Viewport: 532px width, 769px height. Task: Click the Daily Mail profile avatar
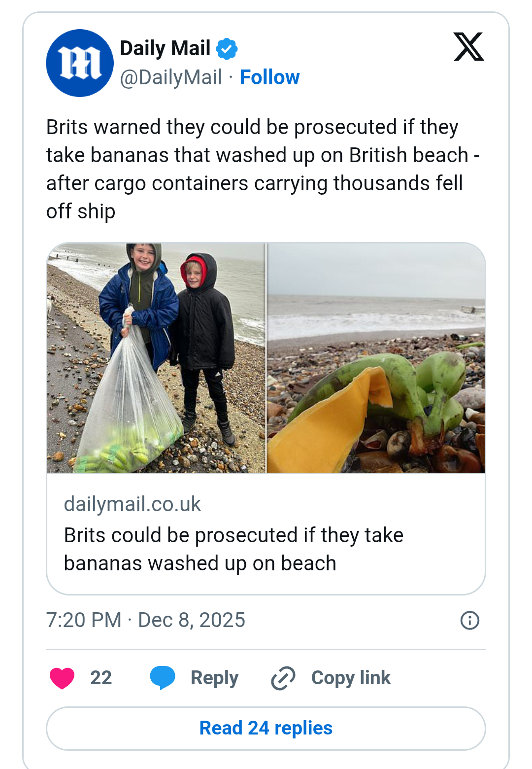click(x=79, y=63)
